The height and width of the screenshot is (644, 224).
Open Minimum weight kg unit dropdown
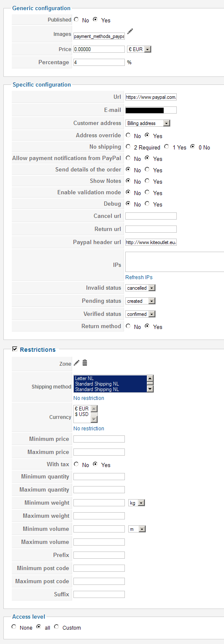136,503
